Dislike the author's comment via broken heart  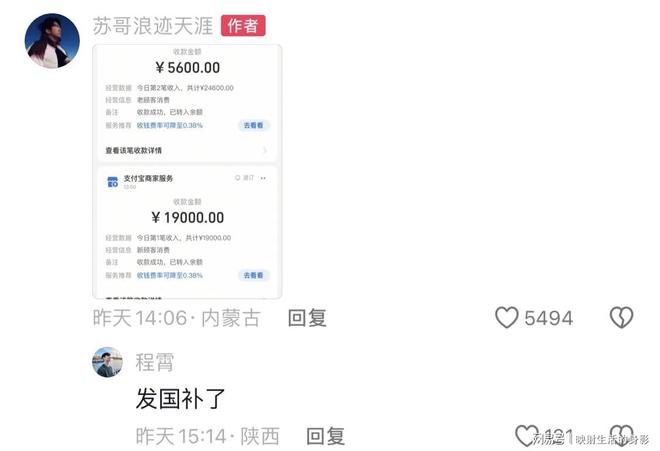pyautogui.click(x=621, y=317)
